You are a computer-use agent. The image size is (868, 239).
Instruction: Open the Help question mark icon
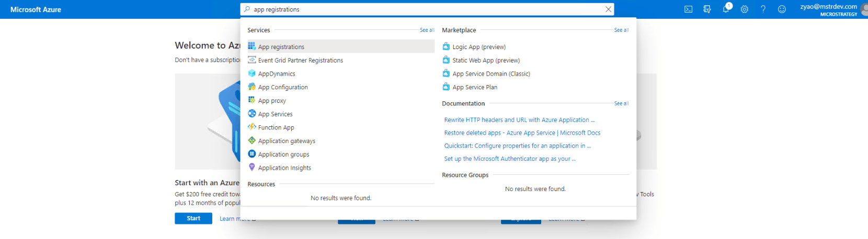763,9
